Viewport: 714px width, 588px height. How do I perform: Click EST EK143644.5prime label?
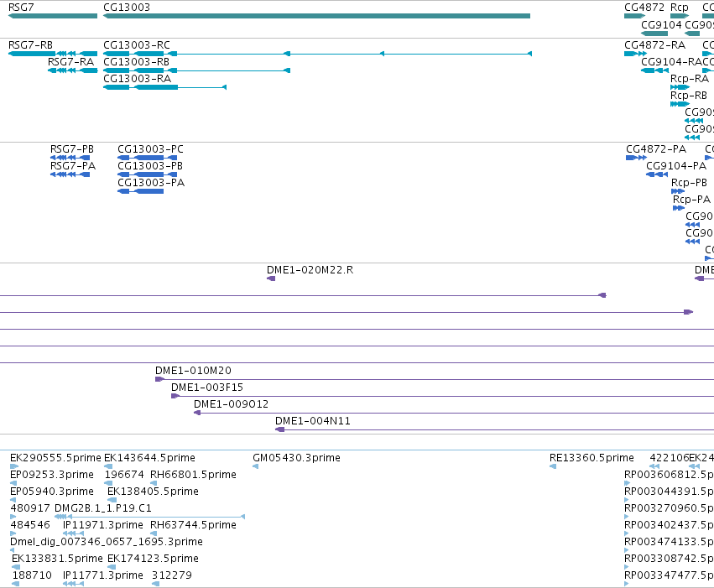(x=149, y=458)
